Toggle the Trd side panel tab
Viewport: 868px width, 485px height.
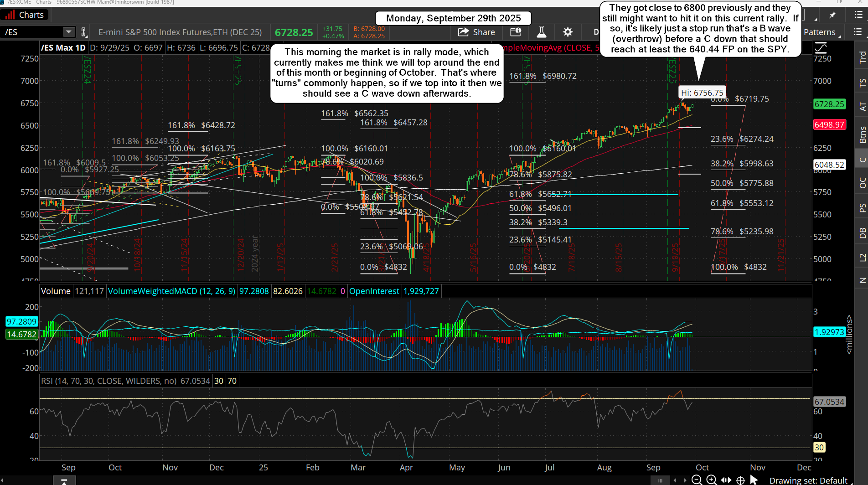click(x=862, y=57)
